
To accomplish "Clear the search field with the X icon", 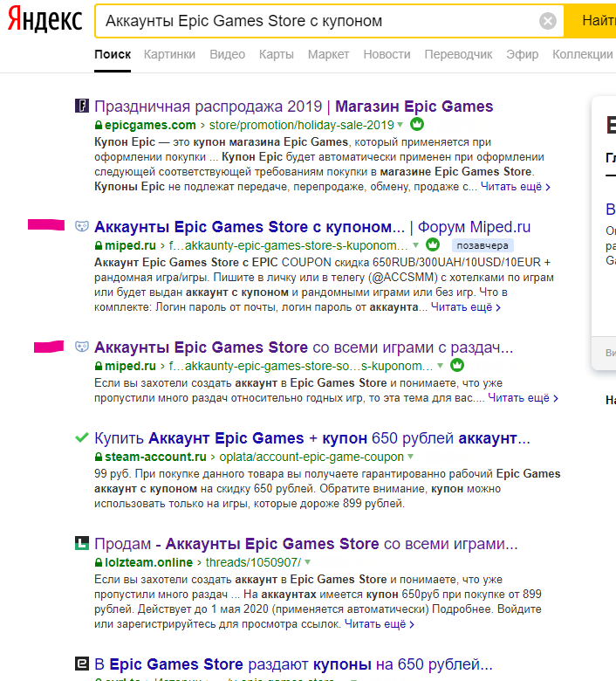I will [x=547, y=21].
